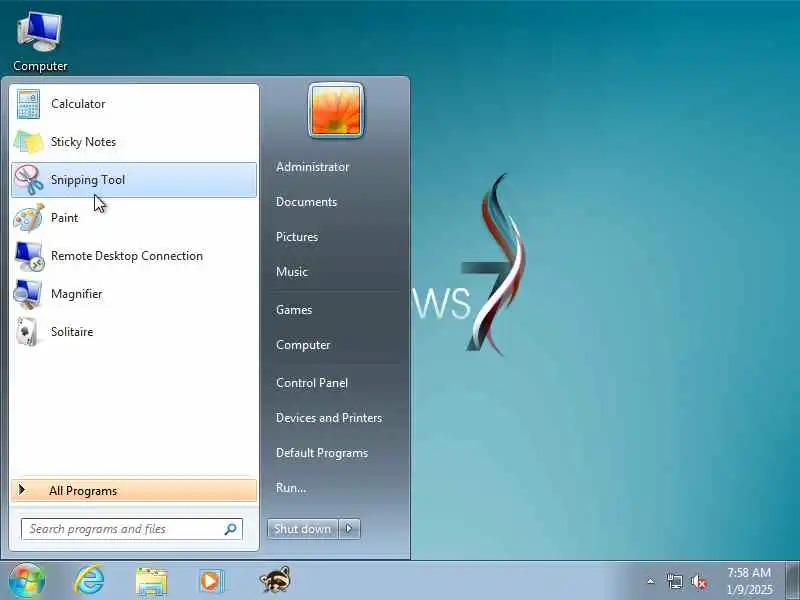
Task: Open the Computer desktop icon
Action: coord(40,32)
